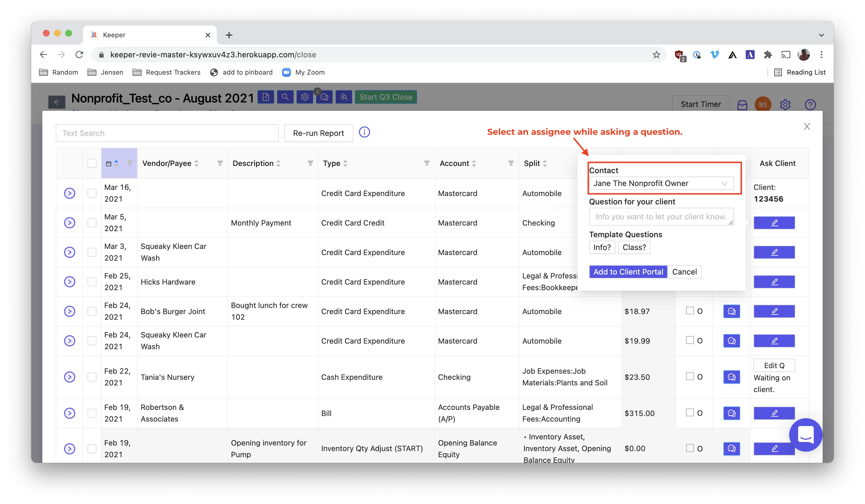
Task: Click the Description column filter funnel
Action: click(310, 163)
